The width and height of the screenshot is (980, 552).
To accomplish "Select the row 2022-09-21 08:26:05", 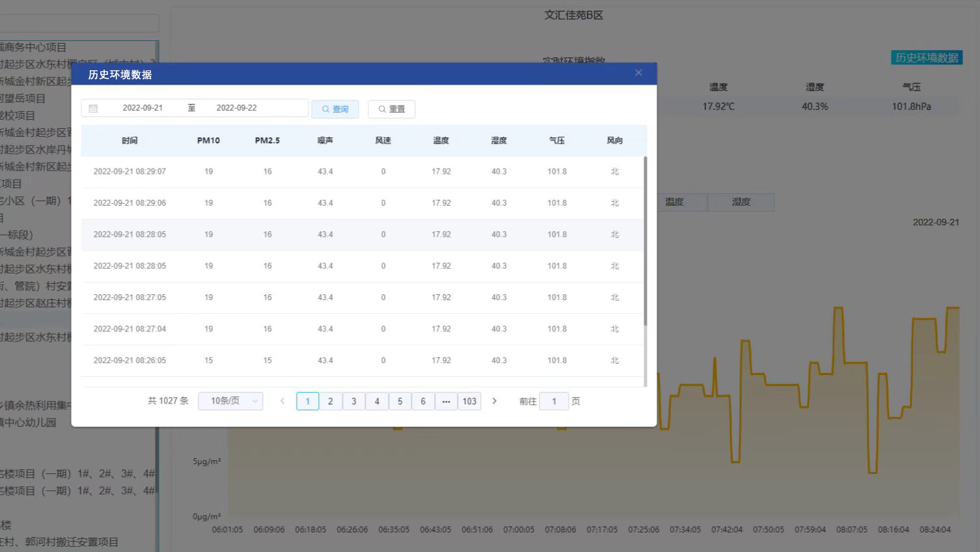I will 362,361.
